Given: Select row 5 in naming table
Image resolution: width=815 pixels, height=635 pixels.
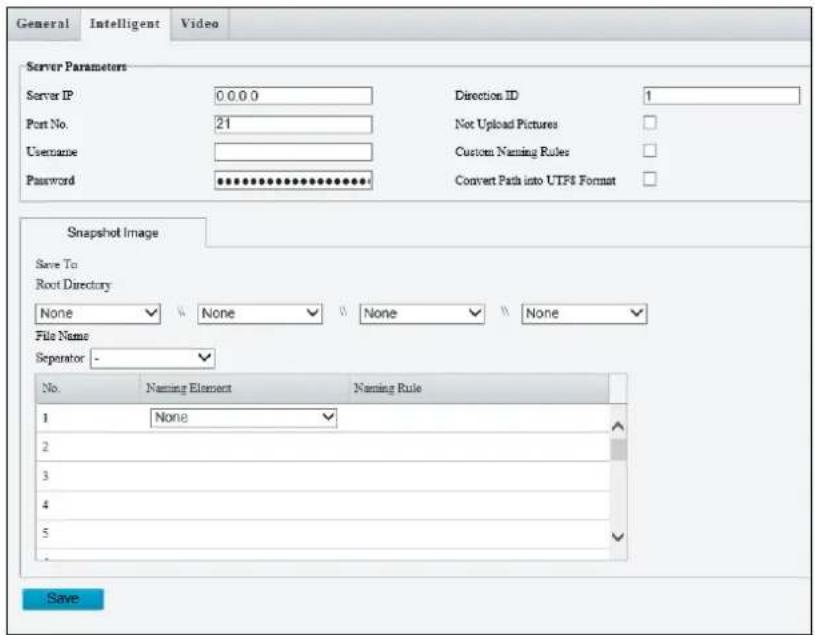Looking at the screenshot, I should point(323,534).
